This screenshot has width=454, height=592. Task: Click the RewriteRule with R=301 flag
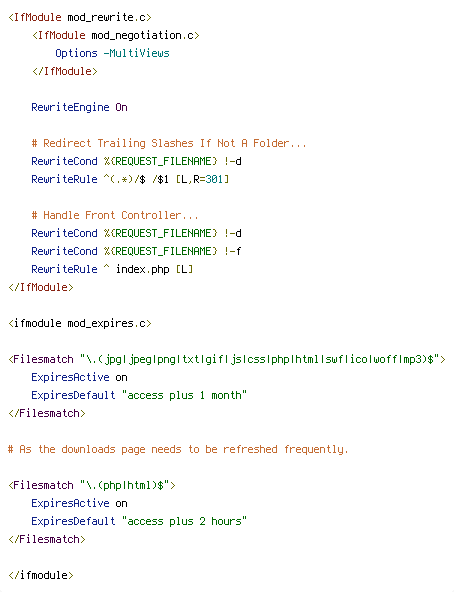coord(130,179)
